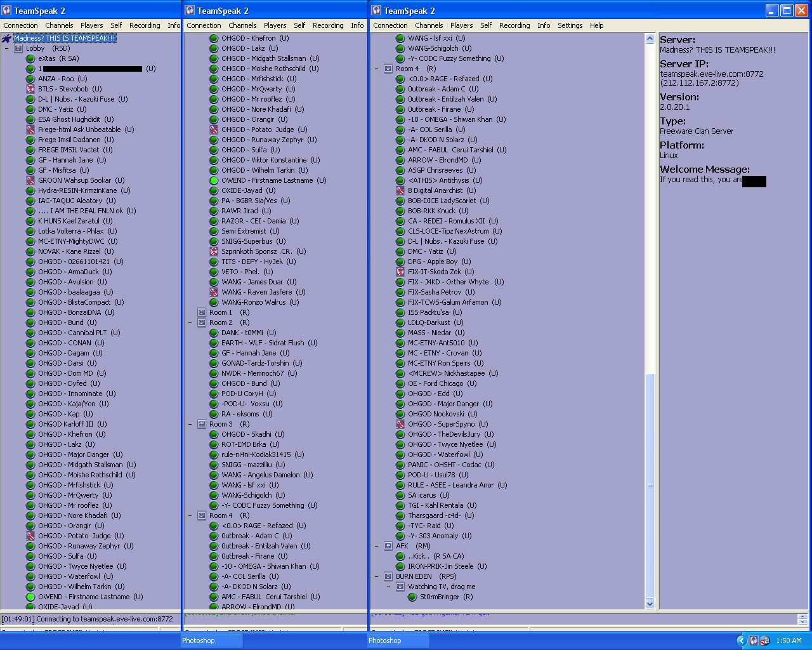Click the muted icon for FIX-IT-Skoda Zek

400,272
